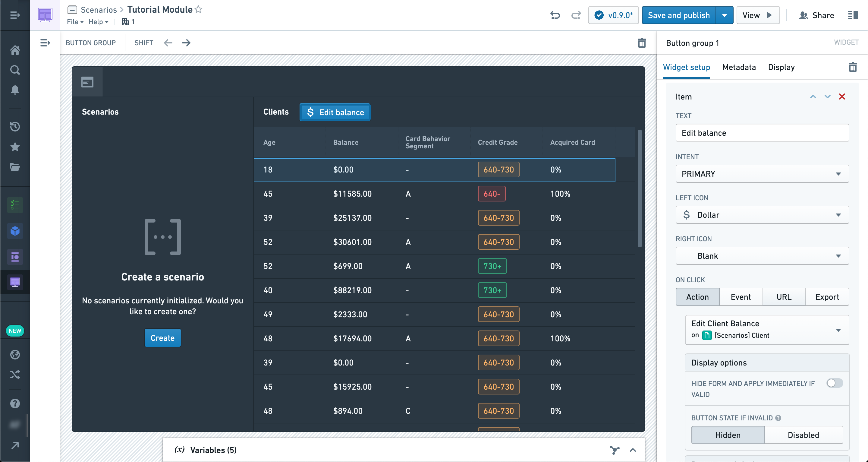This screenshot has width=868, height=462.
Task: Select Hidden button state option
Action: 728,435
